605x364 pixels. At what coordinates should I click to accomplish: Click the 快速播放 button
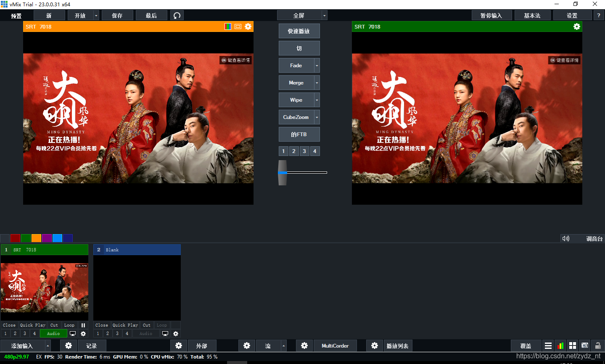299,31
